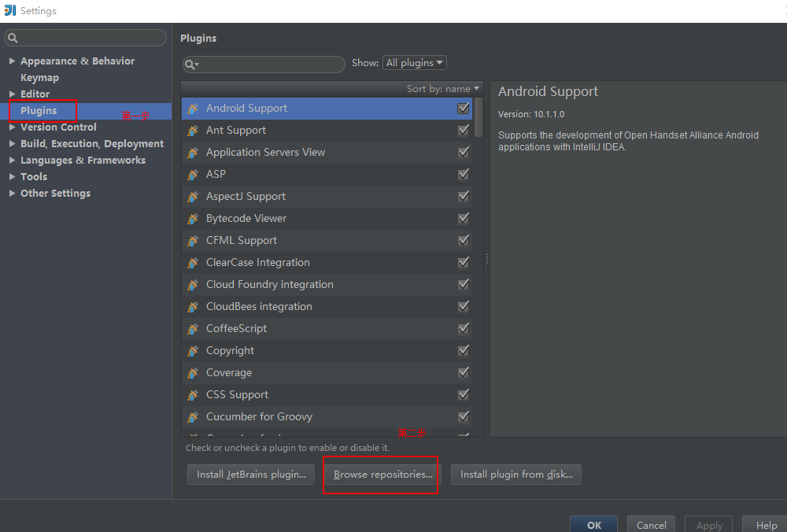Select the Cucumber for Groovy row
This screenshot has height=532, width=787.
327,417
